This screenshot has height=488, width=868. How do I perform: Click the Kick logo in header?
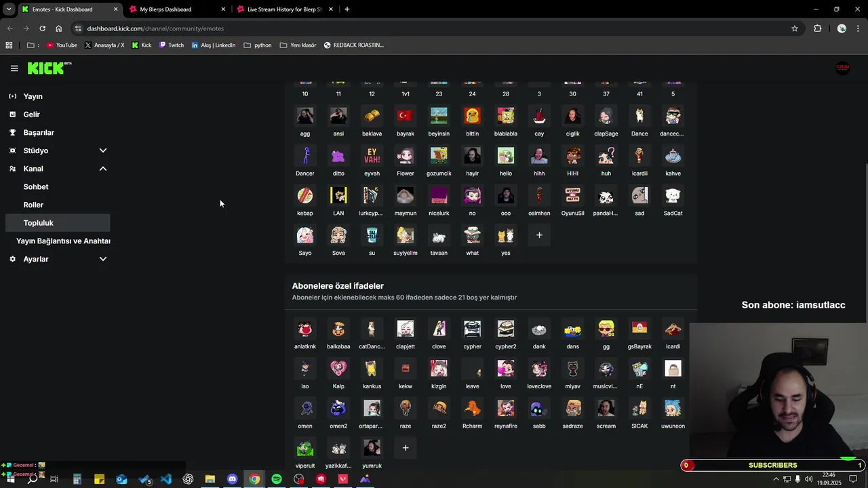(x=50, y=68)
